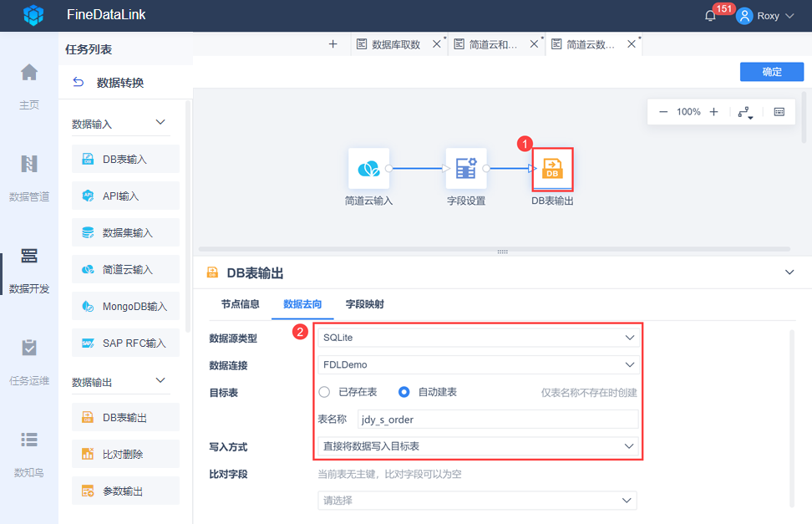Click 任务列表 heading
The image size is (812, 524).
click(89, 49)
